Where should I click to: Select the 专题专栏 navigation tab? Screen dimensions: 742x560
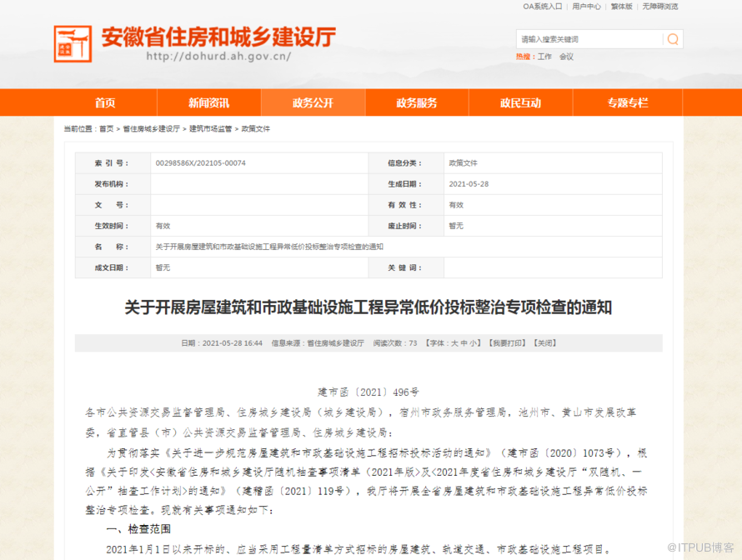[627, 102]
